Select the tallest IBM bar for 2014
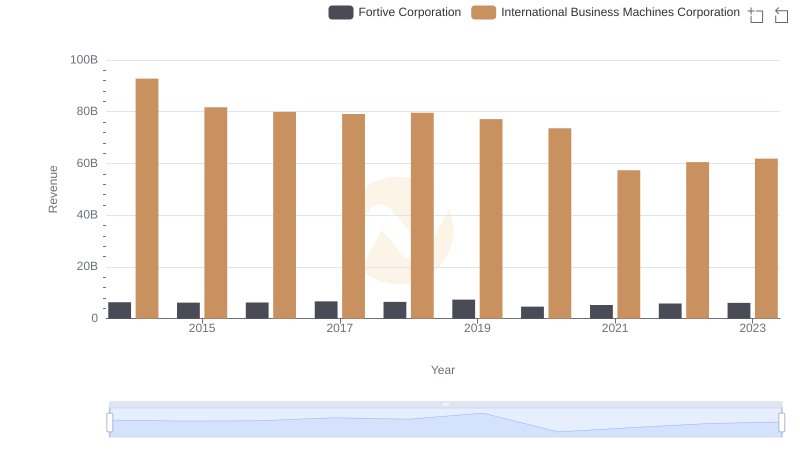Image resolution: width=800 pixels, height=461 pixels. pos(147,198)
